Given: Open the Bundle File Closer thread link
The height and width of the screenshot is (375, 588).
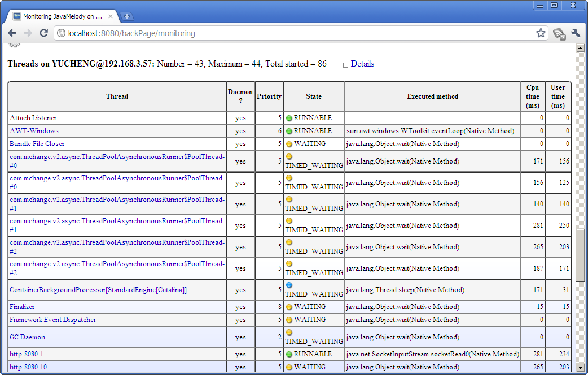Looking at the screenshot, I should pyautogui.click(x=37, y=144).
